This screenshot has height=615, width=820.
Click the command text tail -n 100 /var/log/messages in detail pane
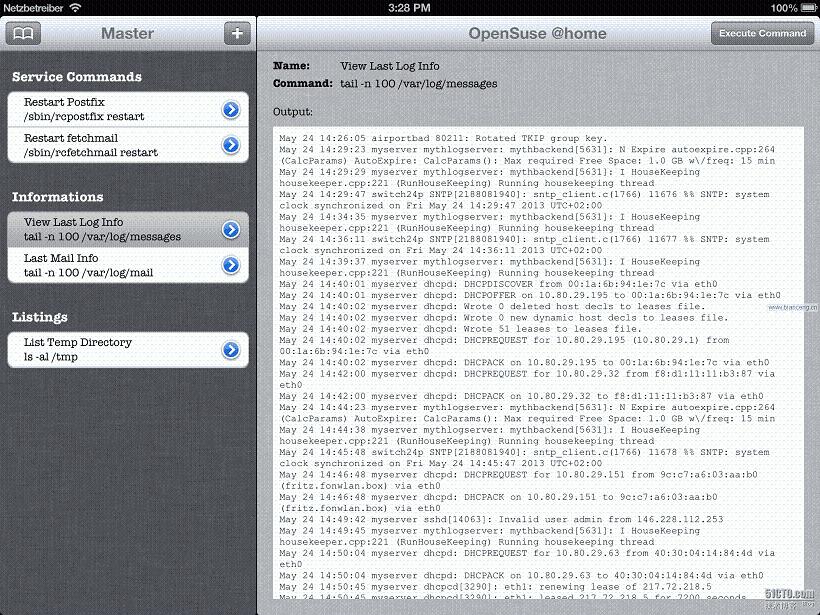(x=419, y=84)
